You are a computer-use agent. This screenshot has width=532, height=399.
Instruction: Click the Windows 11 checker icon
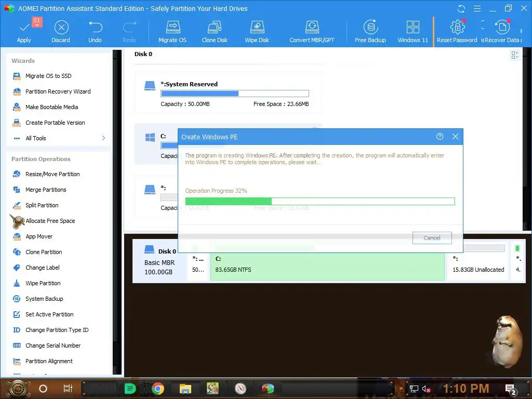pos(413,27)
